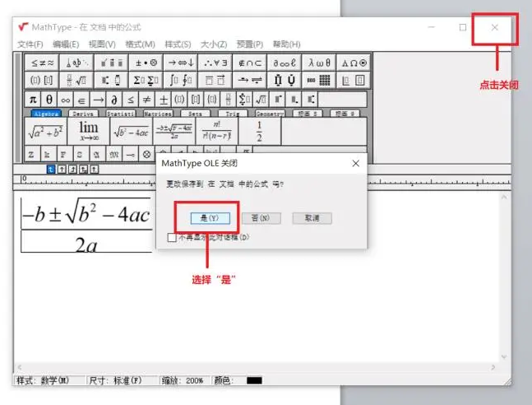
Task: Insert the element-of symbol from small bar
Action: (x=81, y=100)
